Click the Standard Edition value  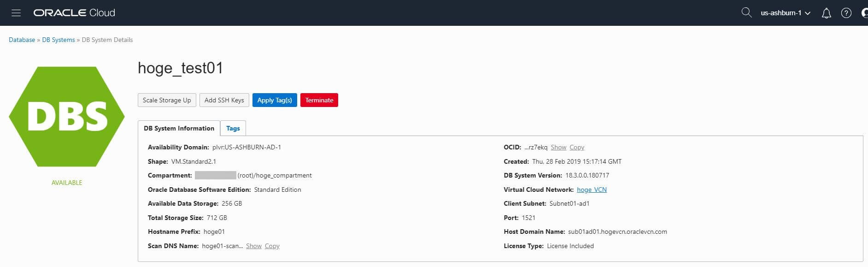point(277,190)
